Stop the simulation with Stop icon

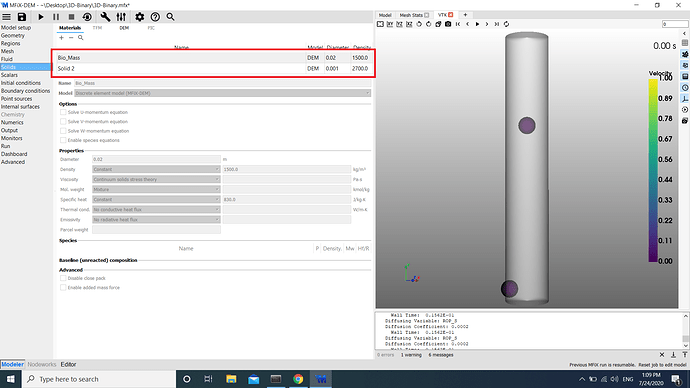coord(71,17)
